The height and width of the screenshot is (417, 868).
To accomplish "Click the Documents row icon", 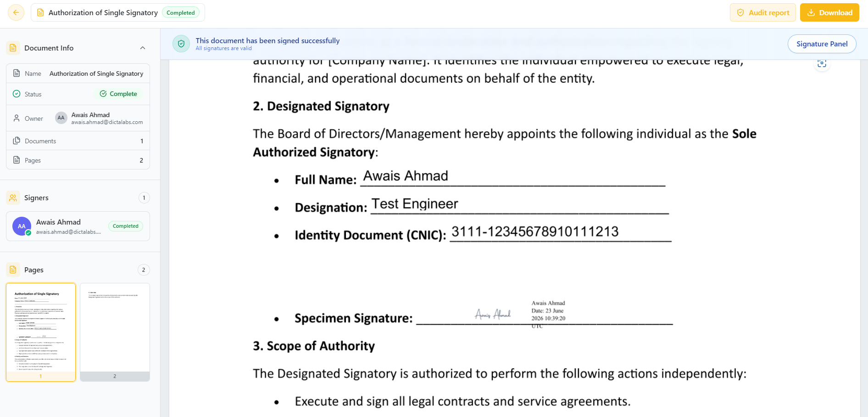I will [17, 141].
